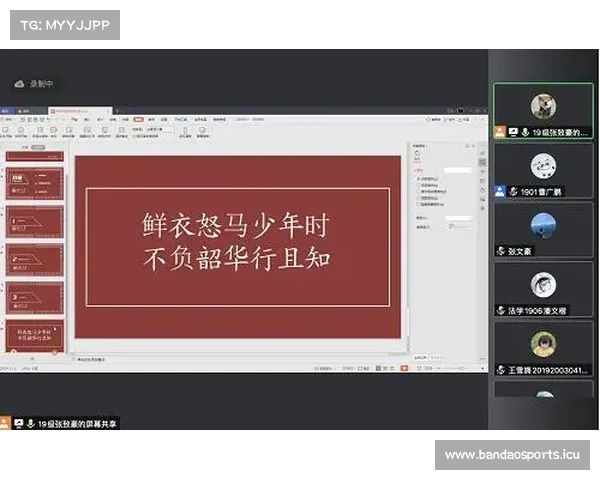
Task: Open the highlighted 放映 ribbon tab
Action: 139,119
